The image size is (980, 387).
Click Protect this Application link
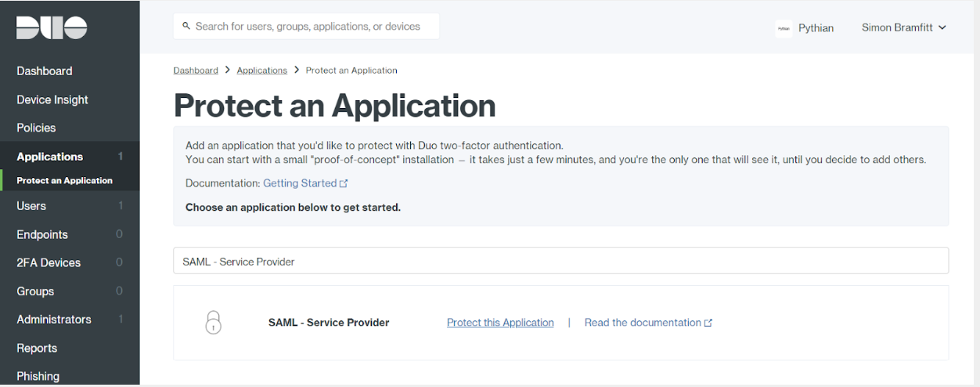500,323
